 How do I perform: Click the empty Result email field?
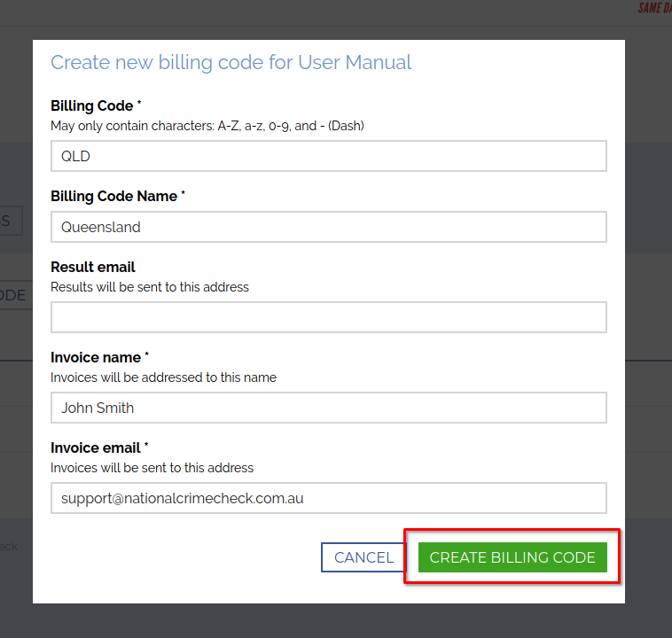tap(328, 317)
